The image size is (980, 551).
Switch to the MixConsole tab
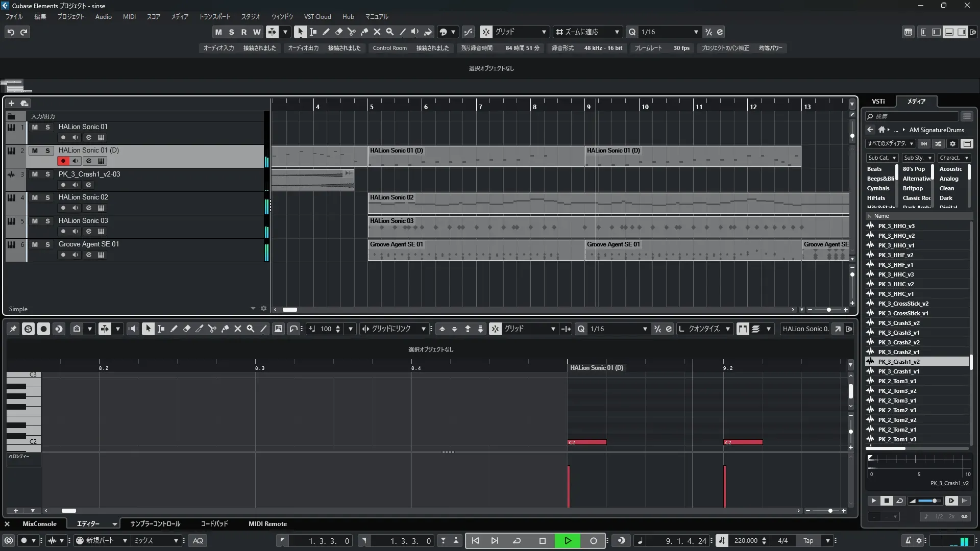pos(39,524)
